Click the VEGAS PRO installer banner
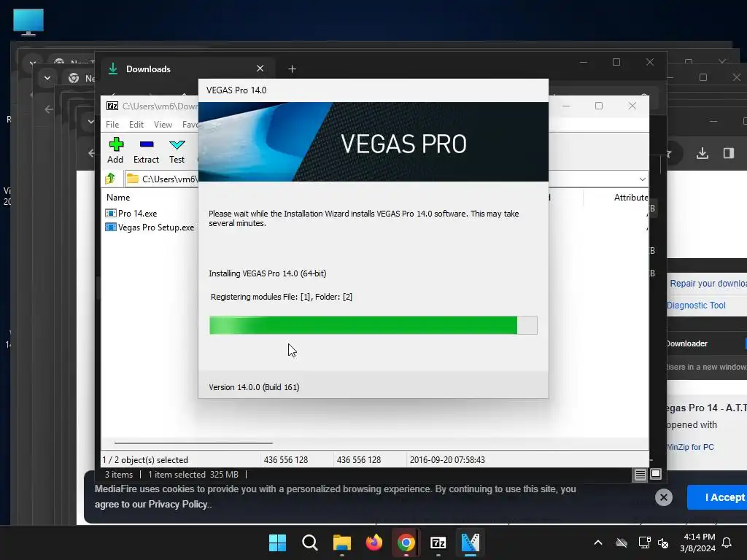Screen dimensions: 747x560 (x=373, y=142)
